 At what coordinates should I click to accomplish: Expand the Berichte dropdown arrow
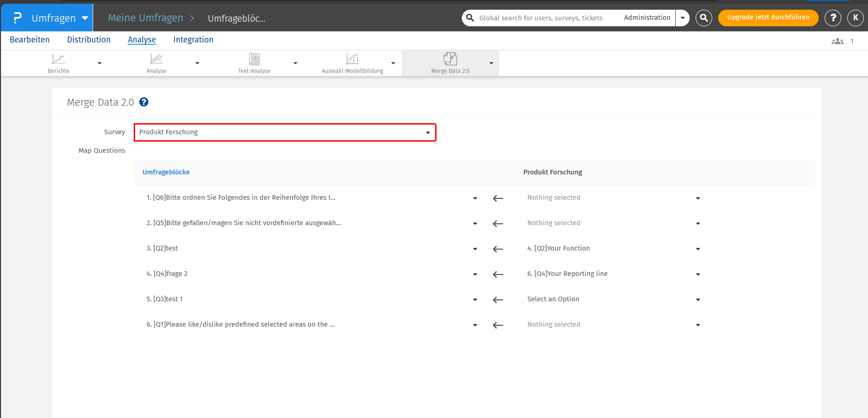(x=100, y=63)
